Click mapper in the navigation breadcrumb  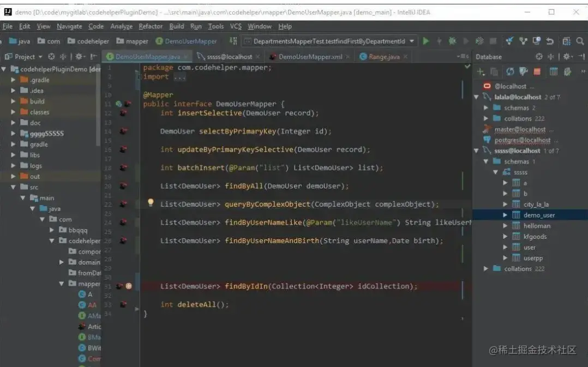coord(132,41)
